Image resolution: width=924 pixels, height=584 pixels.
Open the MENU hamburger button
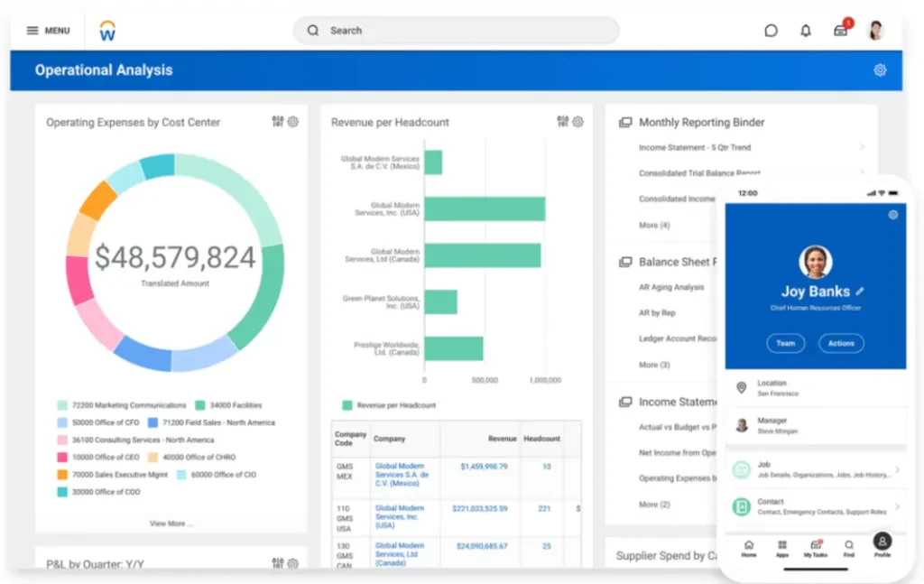coord(49,30)
